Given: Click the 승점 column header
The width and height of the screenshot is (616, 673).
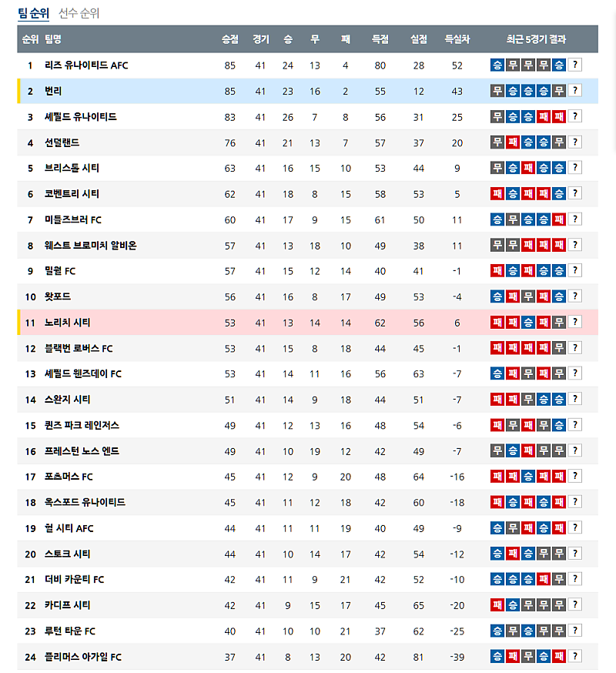Looking at the screenshot, I should 229,39.
